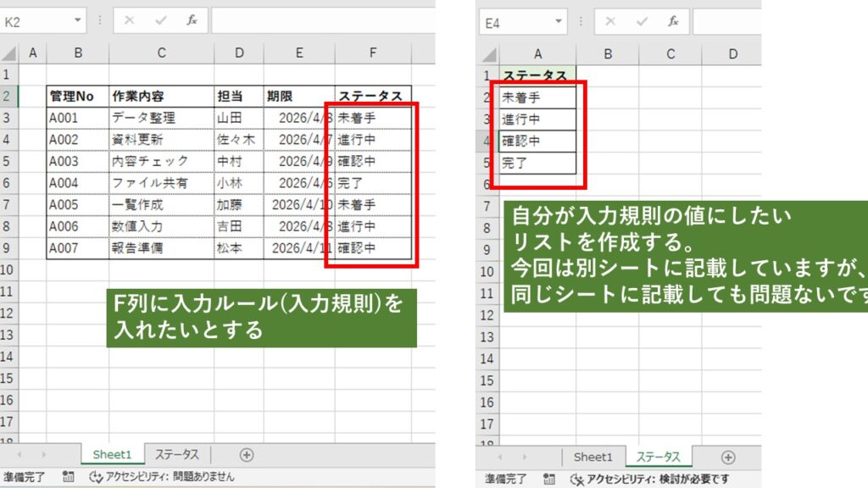Click the Select All corner above管理No table
The height and width of the screenshot is (488, 868).
pyautogui.click(x=9, y=53)
